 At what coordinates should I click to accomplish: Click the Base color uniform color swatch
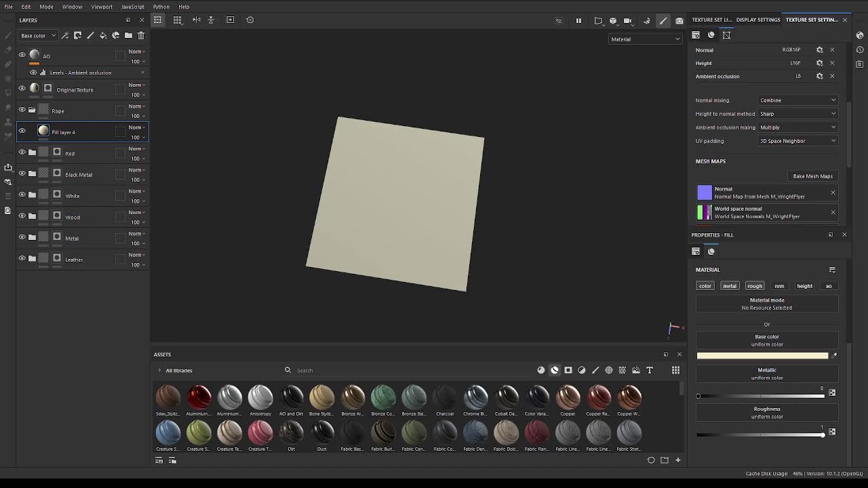(762, 355)
